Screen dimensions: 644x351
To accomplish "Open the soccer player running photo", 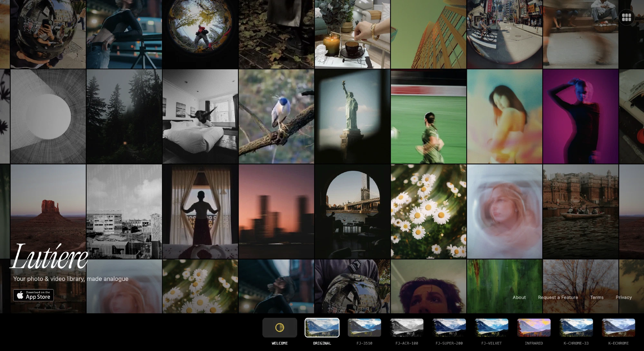I will (x=428, y=116).
